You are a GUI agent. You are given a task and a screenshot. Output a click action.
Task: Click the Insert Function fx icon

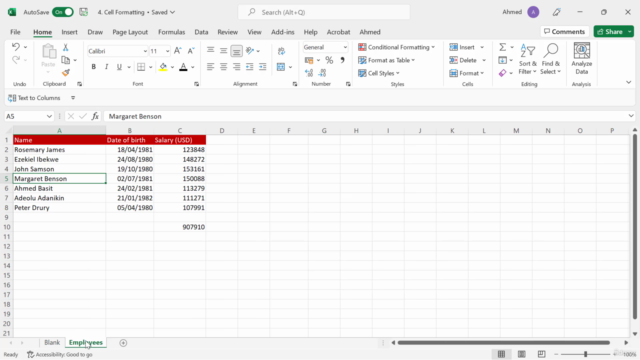95,116
